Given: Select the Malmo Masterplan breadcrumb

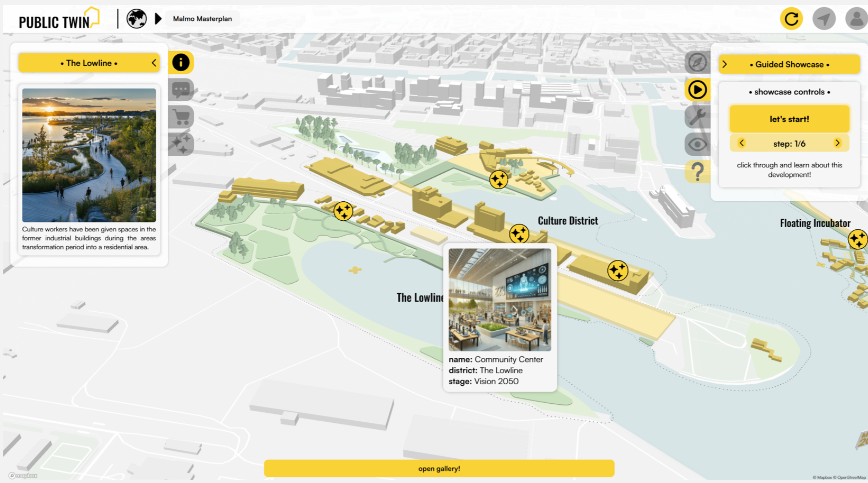Looking at the screenshot, I should (202, 19).
